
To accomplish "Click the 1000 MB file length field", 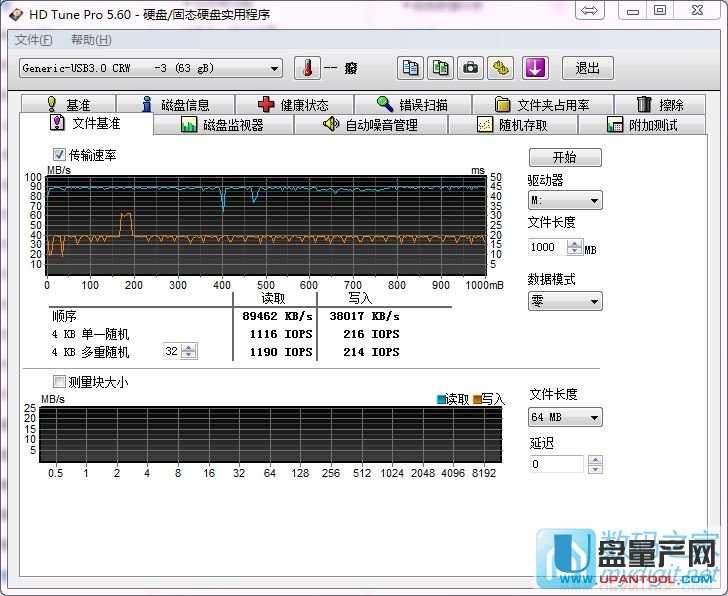I will (547, 247).
